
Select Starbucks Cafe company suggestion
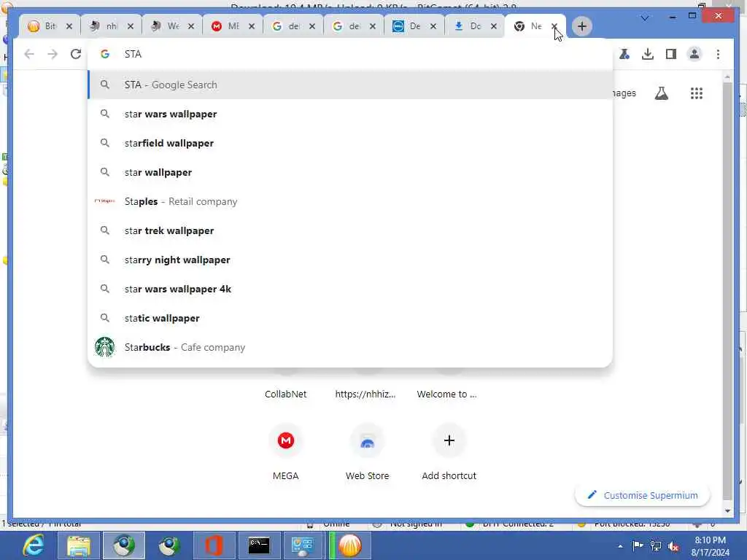pyautogui.click(x=350, y=347)
